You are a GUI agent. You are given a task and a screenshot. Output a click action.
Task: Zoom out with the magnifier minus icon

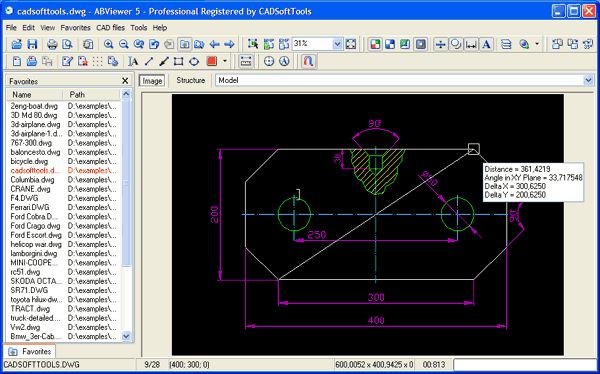123,44
